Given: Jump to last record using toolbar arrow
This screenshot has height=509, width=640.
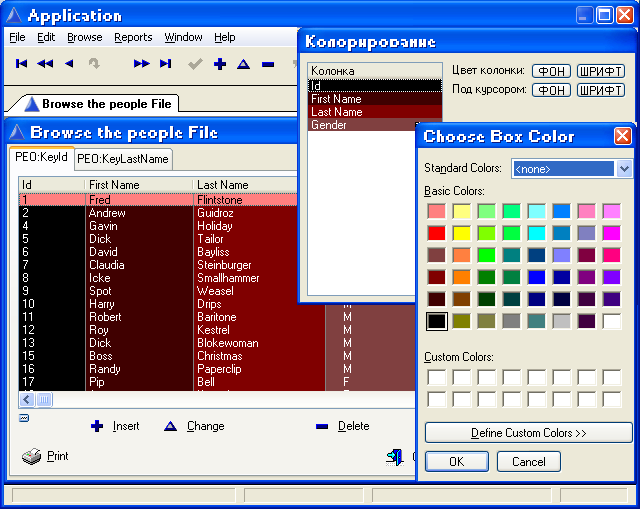Looking at the screenshot, I should tap(166, 64).
